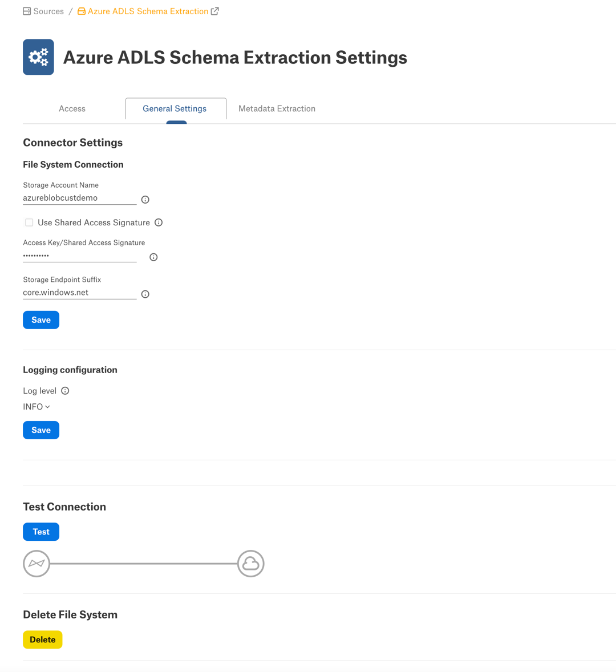Click info icon beside Storage Endpoint Suffix
The image size is (616, 672).
145,294
